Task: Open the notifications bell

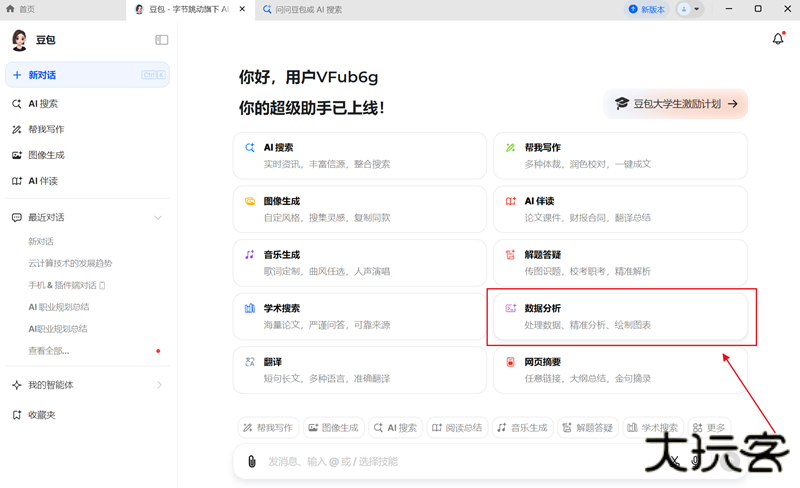Action: tap(778, 39)
